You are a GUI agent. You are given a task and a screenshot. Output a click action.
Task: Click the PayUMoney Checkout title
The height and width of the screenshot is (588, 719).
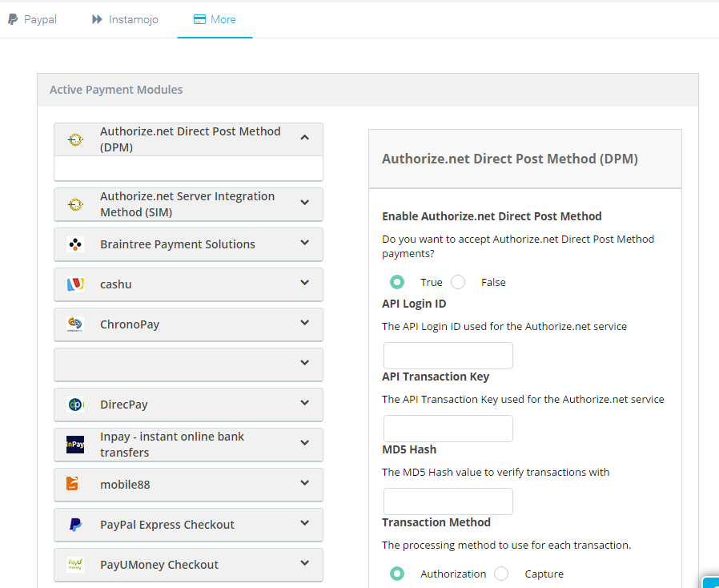click(x=159, y=565)
